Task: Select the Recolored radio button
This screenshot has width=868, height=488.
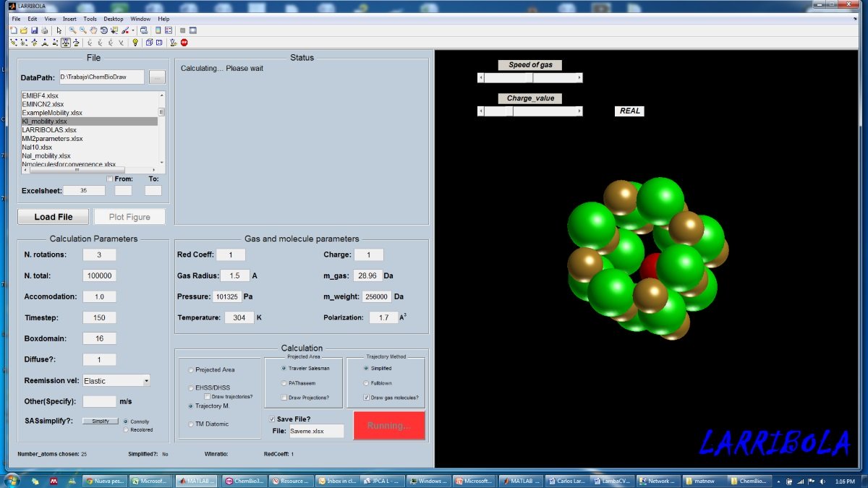Action: pyautogui.click(x=127, y=429)
